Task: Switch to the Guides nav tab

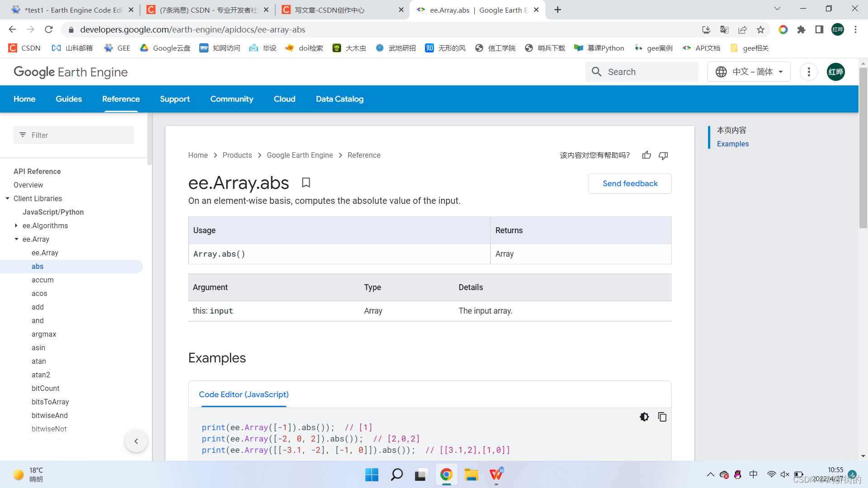Action: tap(69, 99)
